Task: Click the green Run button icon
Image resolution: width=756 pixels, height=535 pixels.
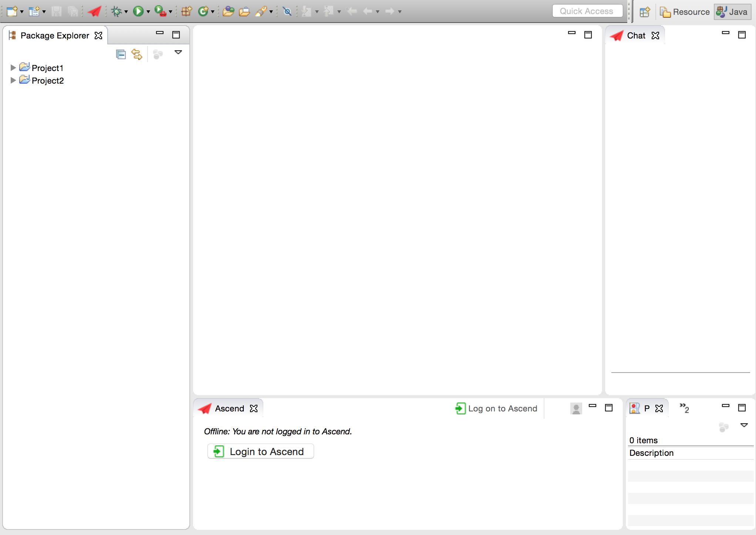Action: pos(139,11)
